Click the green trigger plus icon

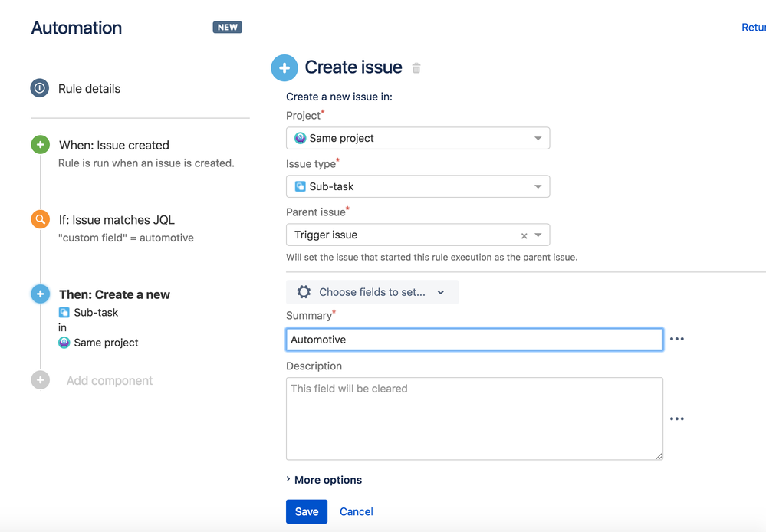coord(40,145)
